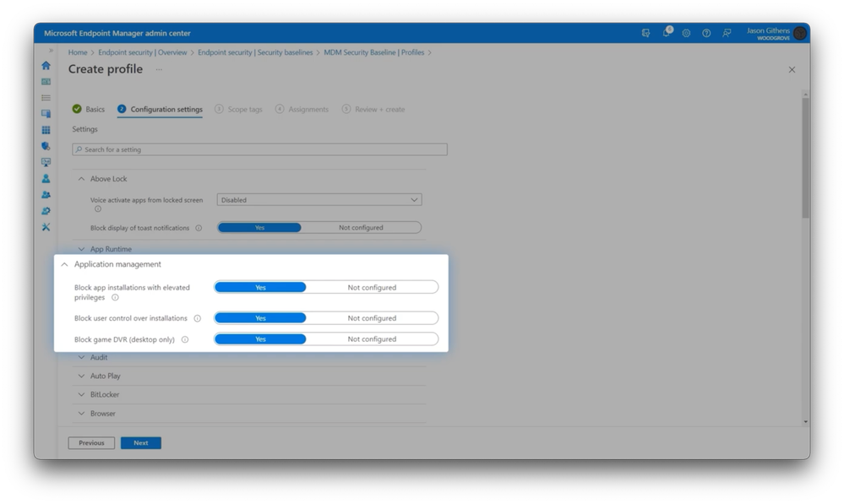Viewport: 844px width, 504px height.
Task: Click the Previous button
Action: coord(91,442)
